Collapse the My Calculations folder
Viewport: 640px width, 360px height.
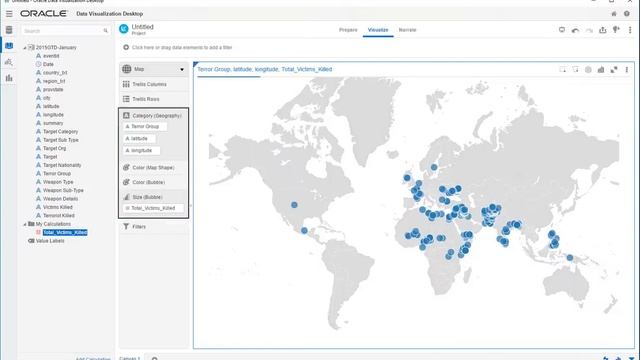pyautogui.click(x=25, y=224)
